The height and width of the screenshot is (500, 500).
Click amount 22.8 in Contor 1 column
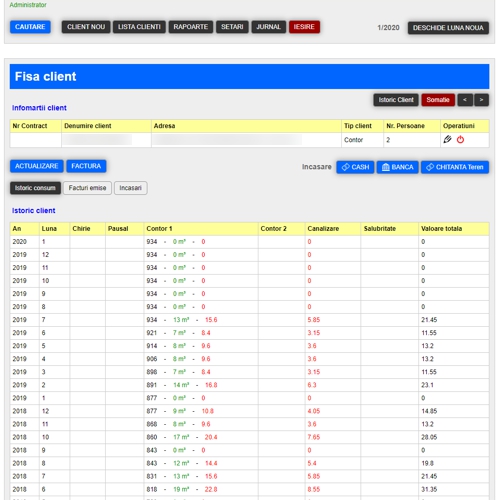pos(211,489)
